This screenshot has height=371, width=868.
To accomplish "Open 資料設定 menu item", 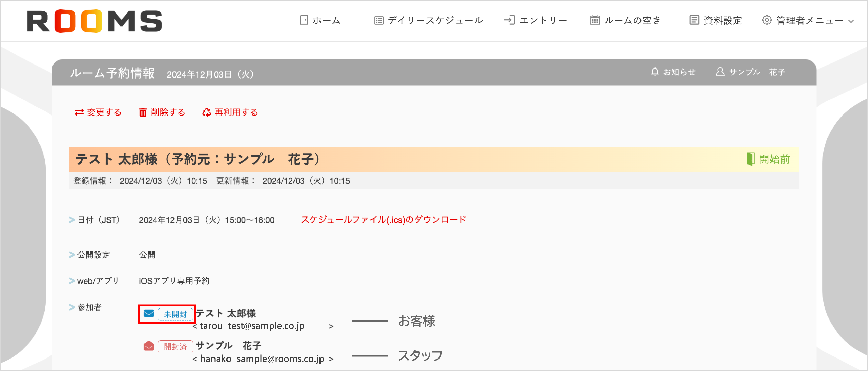I will click(x=723, y=20).
